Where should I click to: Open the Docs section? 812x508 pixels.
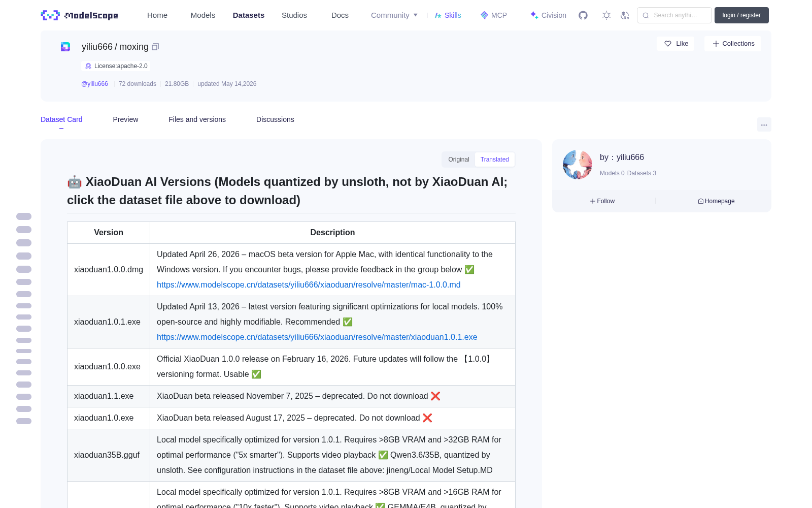point(340,15)
